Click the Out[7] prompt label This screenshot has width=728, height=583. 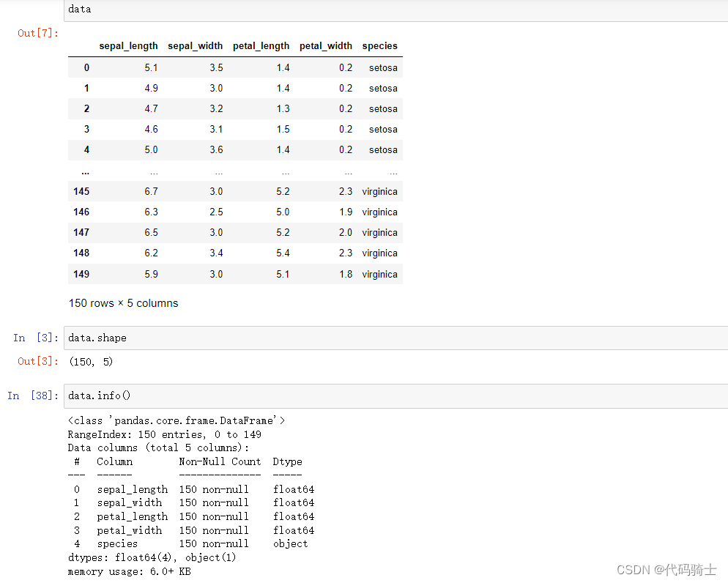[38, 34]
